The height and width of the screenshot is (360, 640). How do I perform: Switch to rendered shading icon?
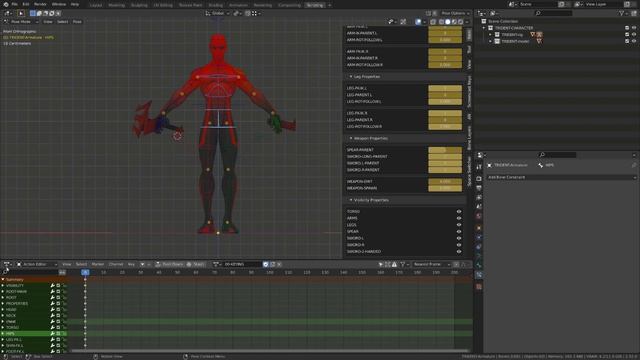click(461, 22)
